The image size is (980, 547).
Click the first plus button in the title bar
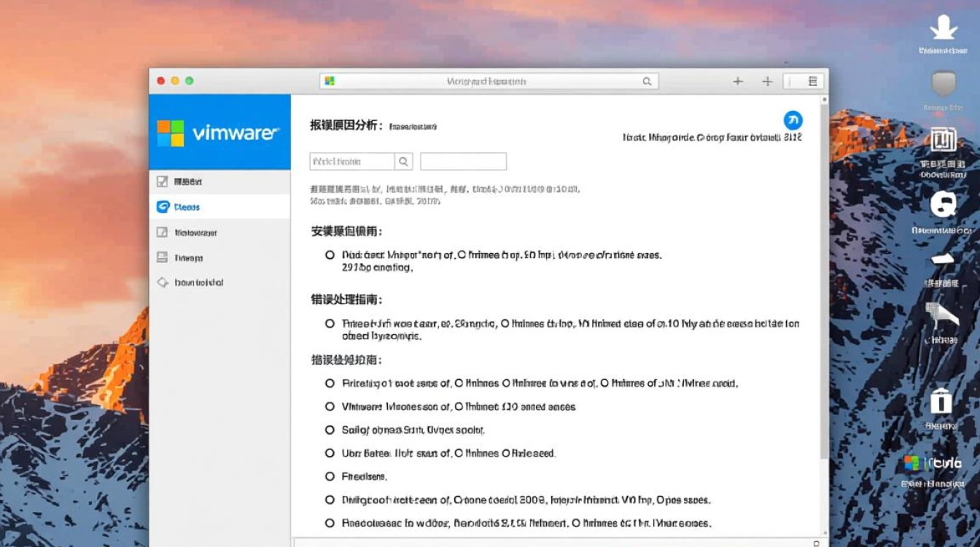coord(738,82)
